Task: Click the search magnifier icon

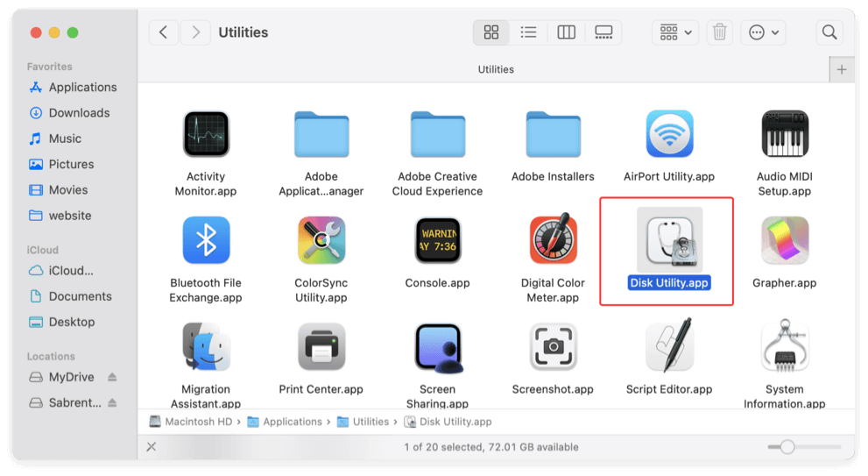Action: tap(829, 32)
